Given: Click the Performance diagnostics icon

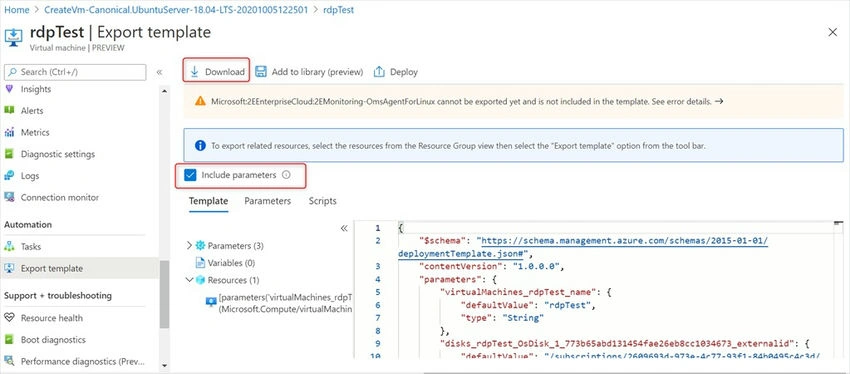Looking at the screenshot, I should [9, 361].
